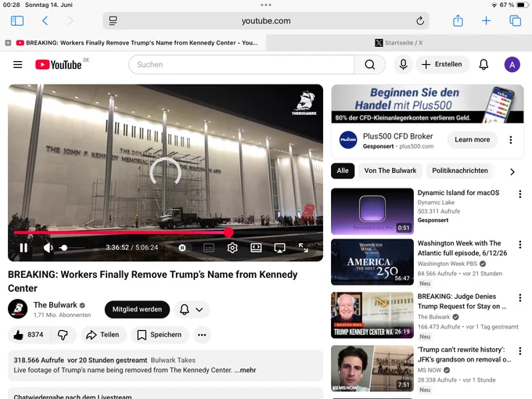The width and height of the screenshot is (532, 399).
Task: Select the Alle filter chip
Action: pyautogui.click(x=343, y=171)
